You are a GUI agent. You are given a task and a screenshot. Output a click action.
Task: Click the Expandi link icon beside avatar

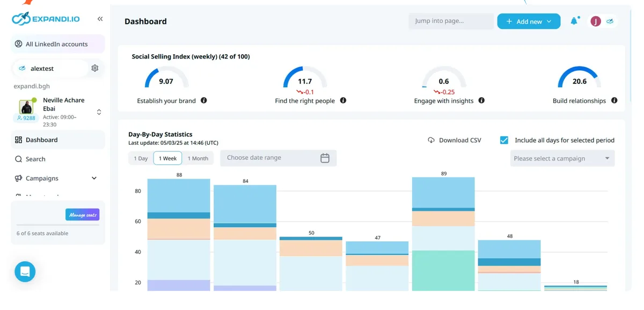609,21
